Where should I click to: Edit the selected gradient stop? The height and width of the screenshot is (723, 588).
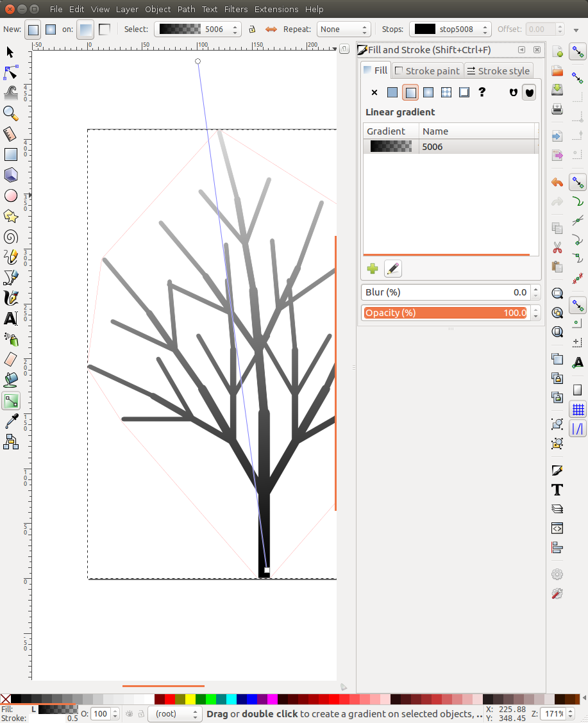[392, 269]
